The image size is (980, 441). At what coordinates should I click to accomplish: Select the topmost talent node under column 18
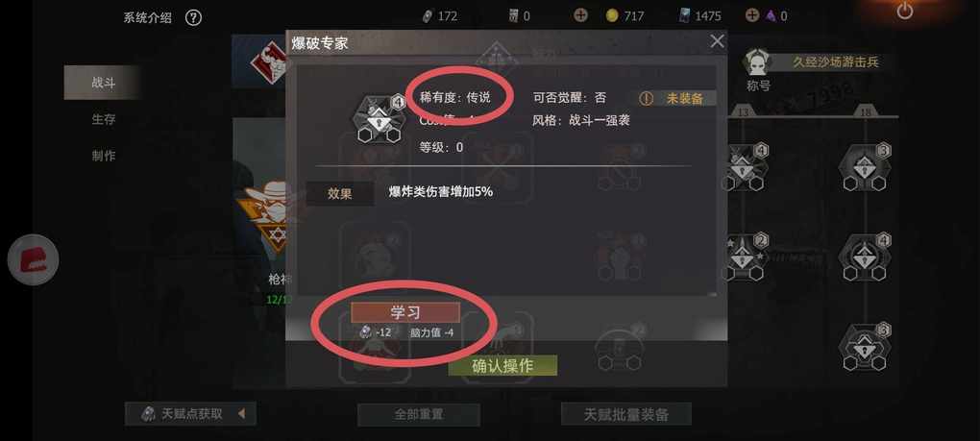coord(865,167)
